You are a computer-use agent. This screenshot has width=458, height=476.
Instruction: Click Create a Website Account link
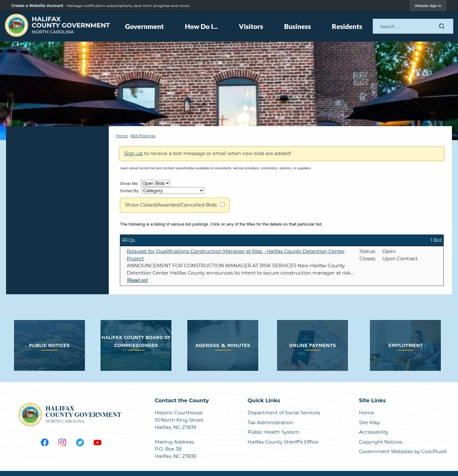[x=37, y=6]
